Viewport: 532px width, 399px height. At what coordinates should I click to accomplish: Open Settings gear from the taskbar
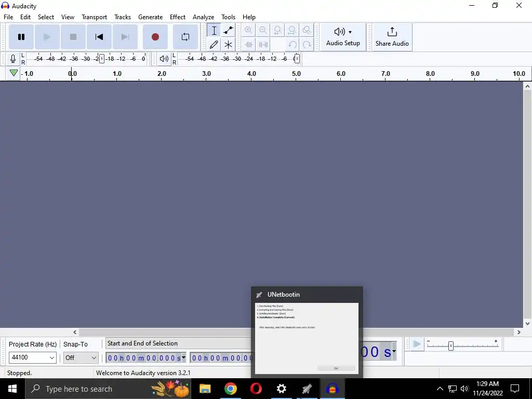pos(281,389)
